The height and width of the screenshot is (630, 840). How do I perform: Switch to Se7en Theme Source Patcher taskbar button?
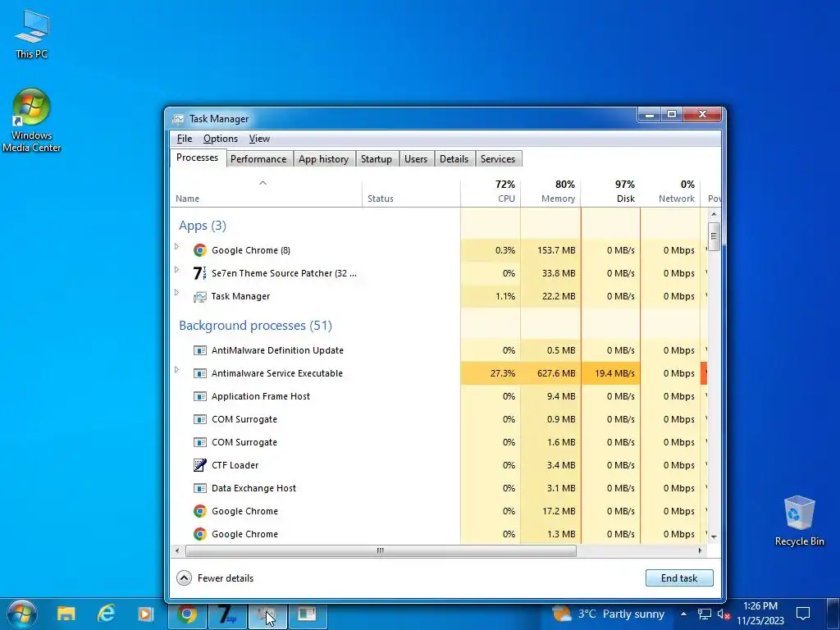click(x=228, y=614)
